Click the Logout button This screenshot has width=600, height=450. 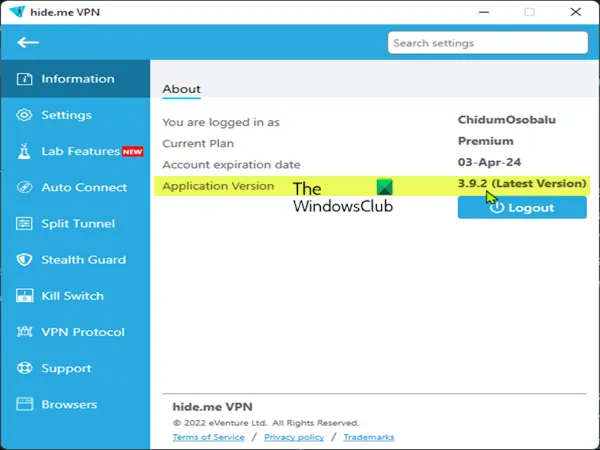click(522, 207)
